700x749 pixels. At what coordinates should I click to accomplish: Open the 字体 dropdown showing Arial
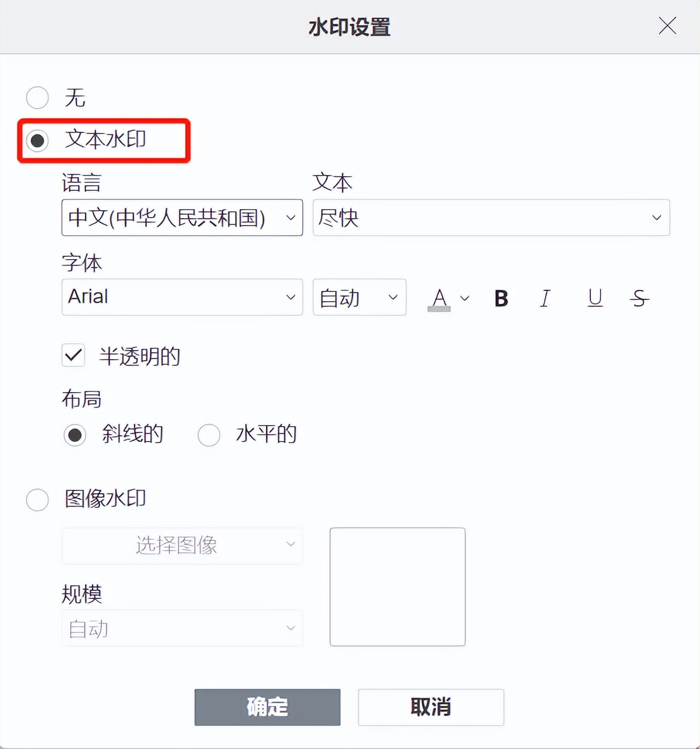coord(182,297)
